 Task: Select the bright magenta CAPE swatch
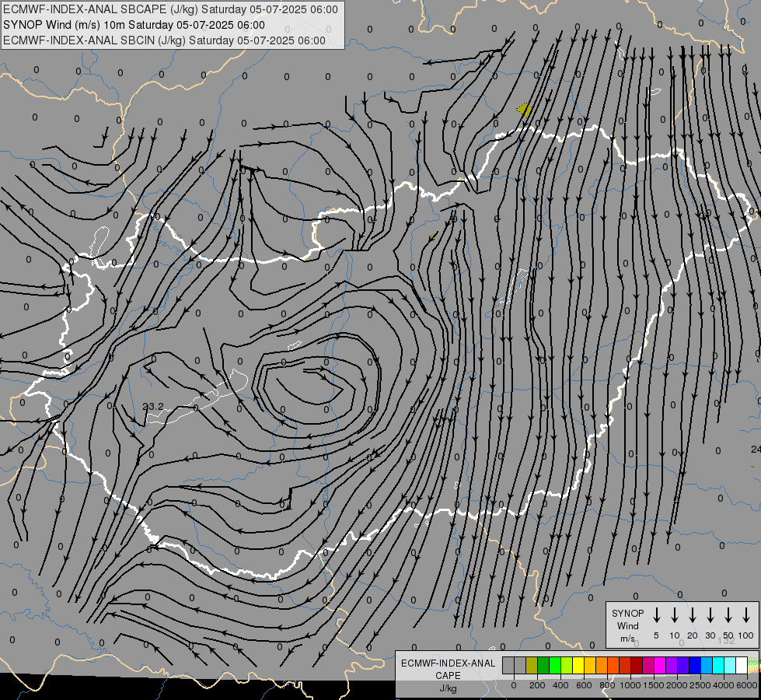[660, 666]
